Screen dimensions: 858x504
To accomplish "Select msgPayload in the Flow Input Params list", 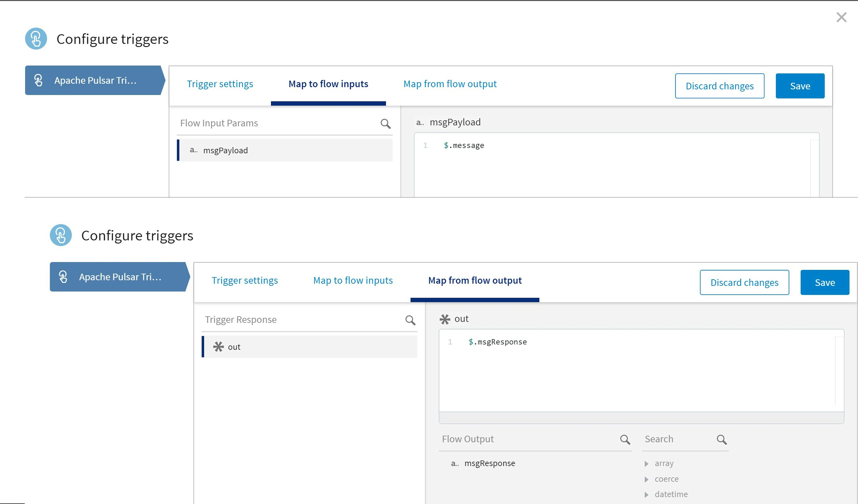I will (x=285, y=150).
